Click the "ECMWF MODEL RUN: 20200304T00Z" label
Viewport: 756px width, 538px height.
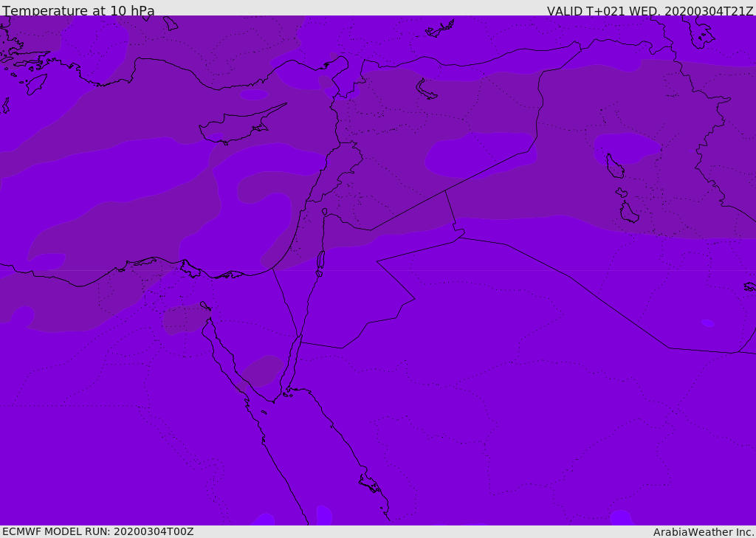coord(98,531)
